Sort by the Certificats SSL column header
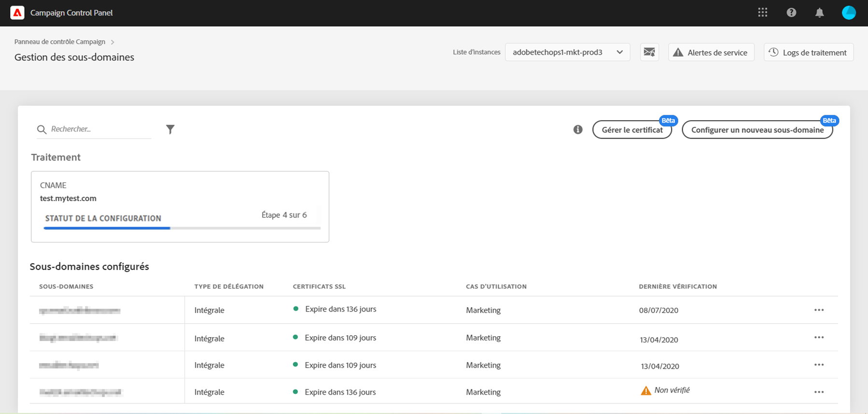 319,286
